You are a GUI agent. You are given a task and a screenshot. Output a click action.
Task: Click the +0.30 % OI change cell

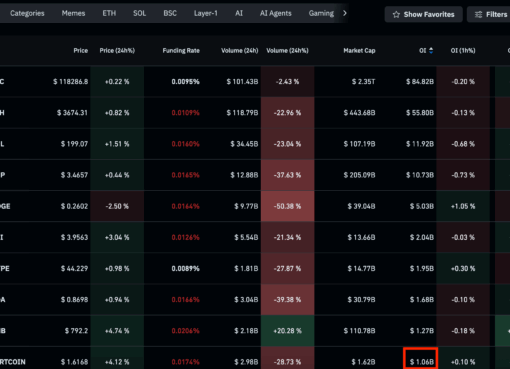[x=463, y=269]
